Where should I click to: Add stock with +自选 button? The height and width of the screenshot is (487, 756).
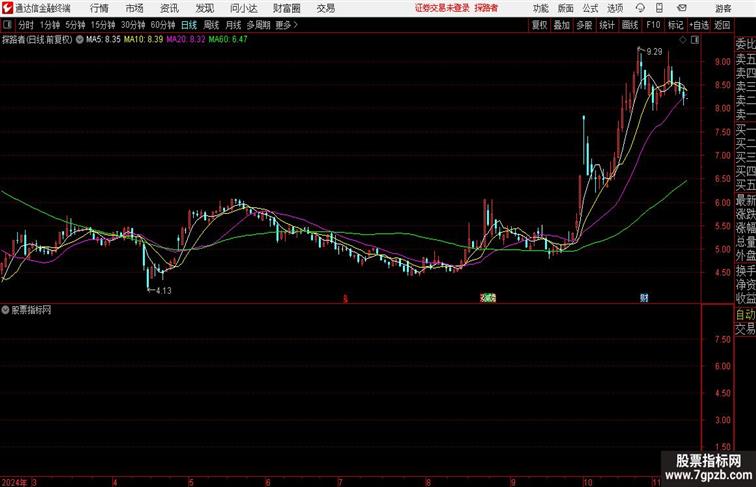click(x=699, y=25)
